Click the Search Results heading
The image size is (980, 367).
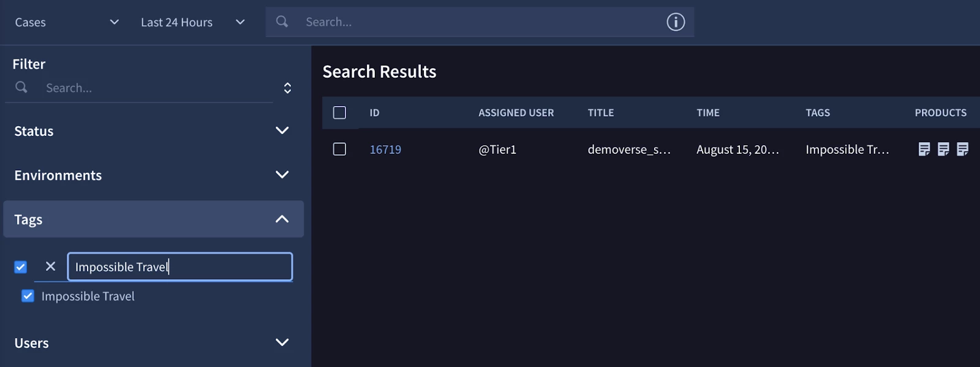tap(379, 72)
